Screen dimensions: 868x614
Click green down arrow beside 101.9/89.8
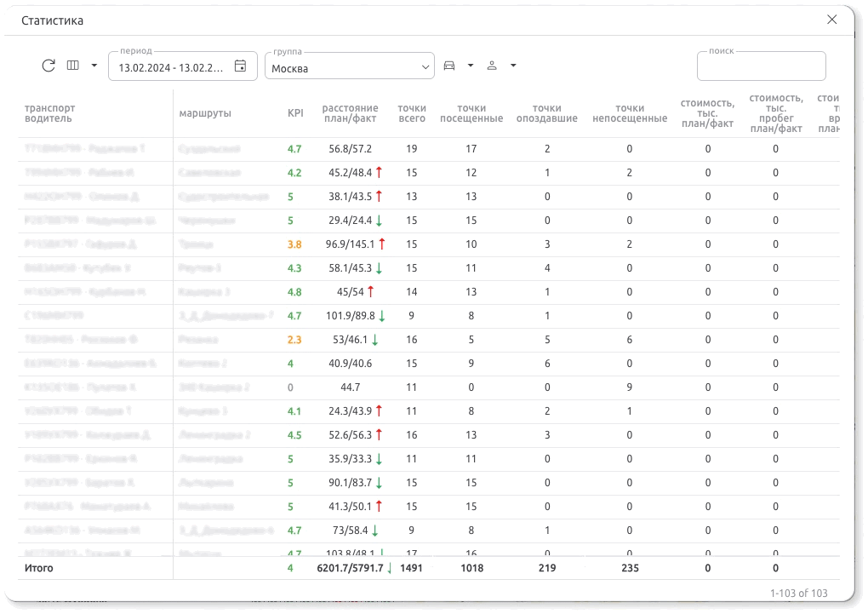click(x=382, y=316)
